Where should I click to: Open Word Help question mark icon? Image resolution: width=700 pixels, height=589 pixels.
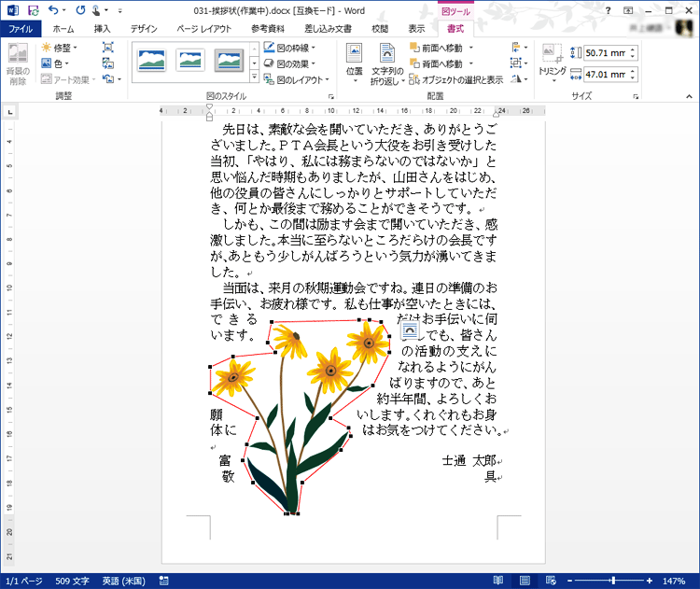(608, 10)
